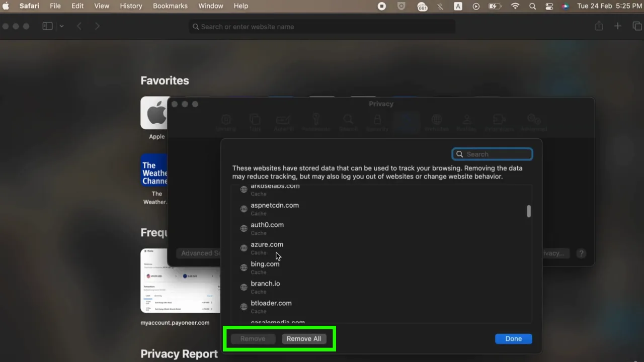Open the History menu
Screen dimensions: 644x362
tap(131, 6)
